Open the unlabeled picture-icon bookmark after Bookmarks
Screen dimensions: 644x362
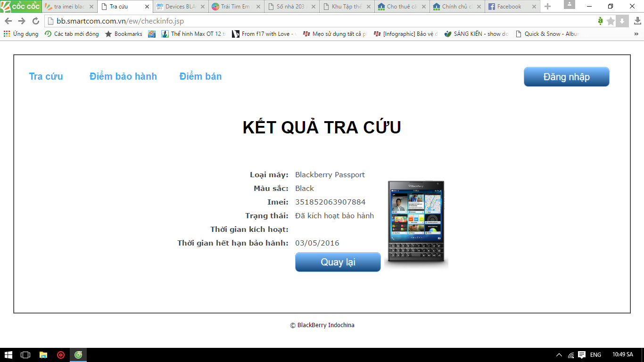[152, 34]
